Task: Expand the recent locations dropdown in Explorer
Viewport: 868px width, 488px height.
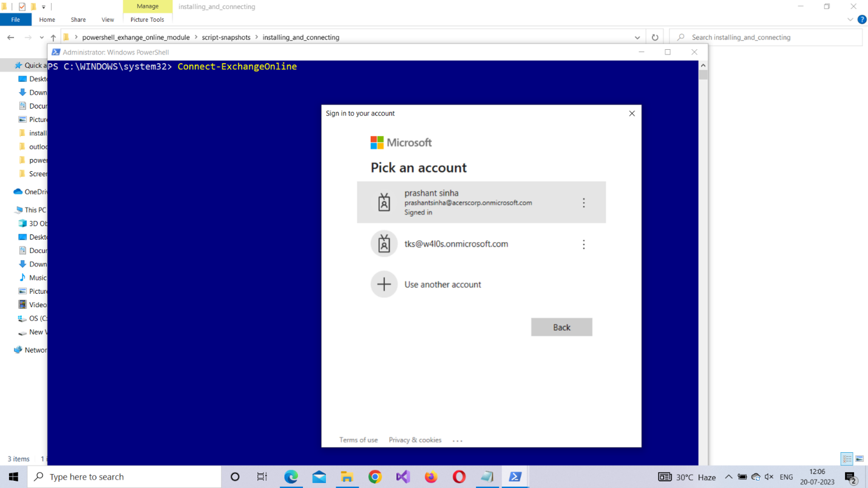Action: pyautogui.click(x=41, y=38)
